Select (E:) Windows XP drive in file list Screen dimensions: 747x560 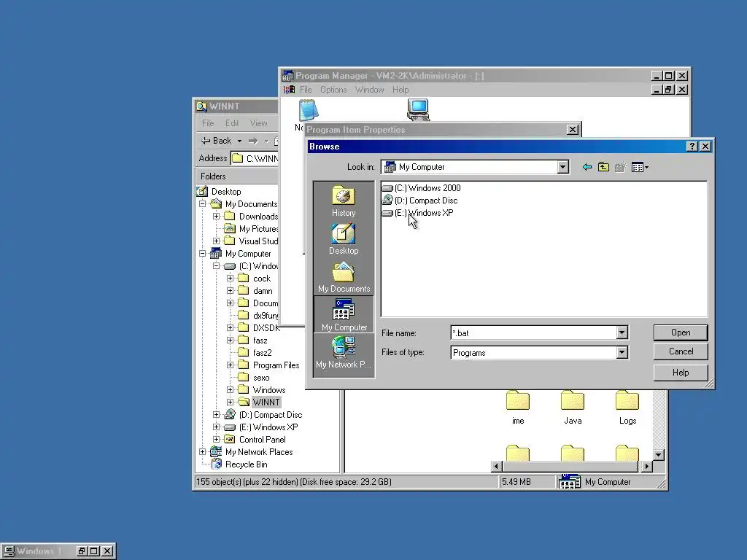418,213
